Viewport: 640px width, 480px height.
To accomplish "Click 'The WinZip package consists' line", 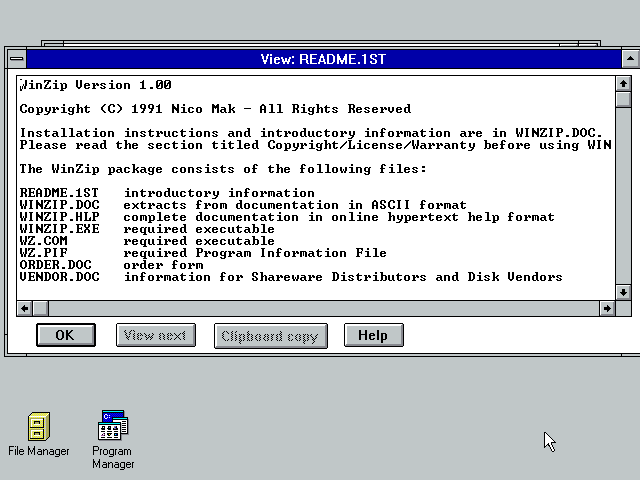I will click(223, 169).
